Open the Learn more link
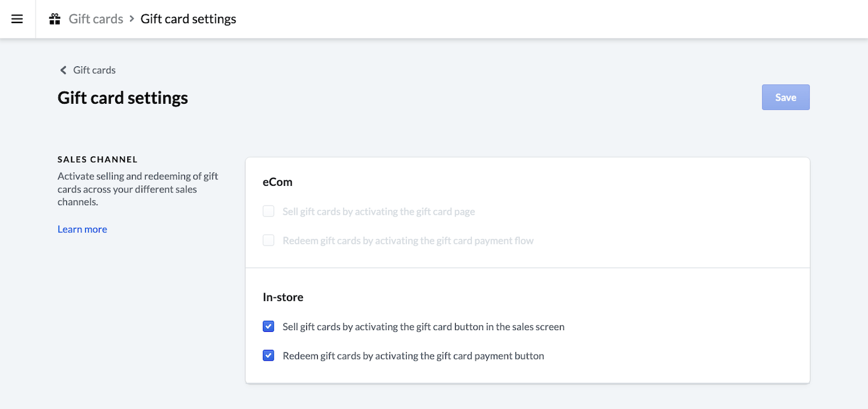The image size is (868, 409). click(82, 229)
